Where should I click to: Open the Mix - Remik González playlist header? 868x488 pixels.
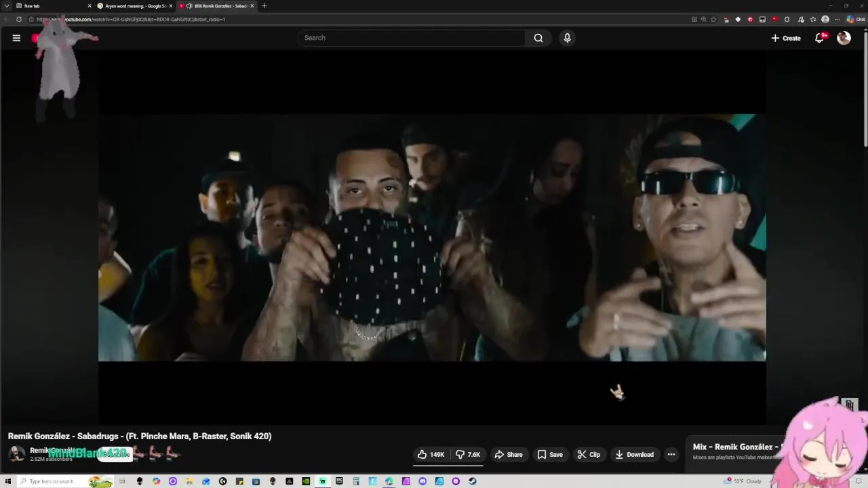coord(738,447)
